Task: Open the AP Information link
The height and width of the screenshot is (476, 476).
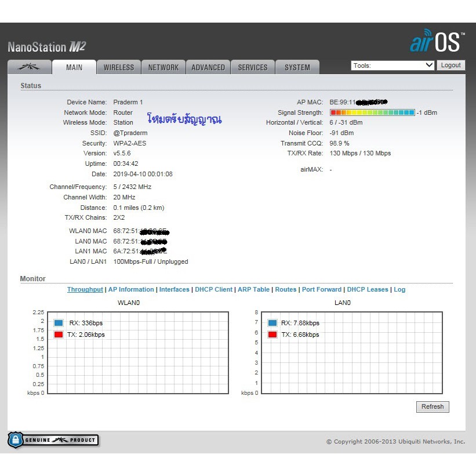Action: 131,289
